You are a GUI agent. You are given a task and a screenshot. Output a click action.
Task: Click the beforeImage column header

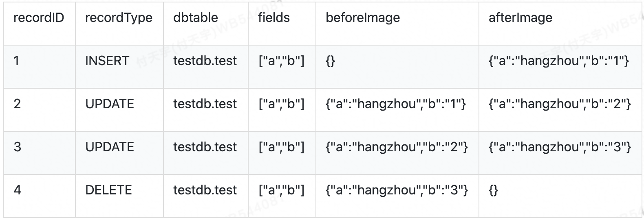[363, 17]
